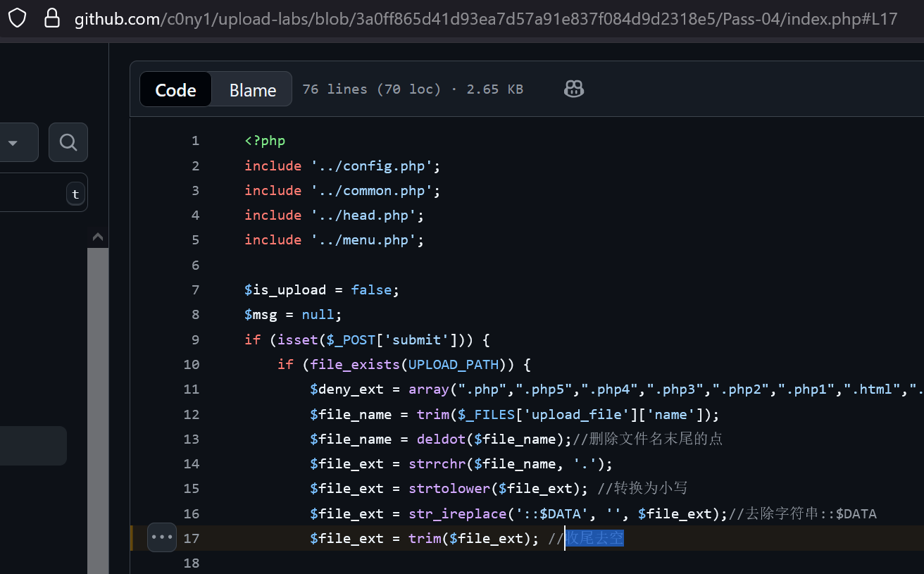Switch to the Blame view tab
This screenshot has width=924, height=574.
252,89
